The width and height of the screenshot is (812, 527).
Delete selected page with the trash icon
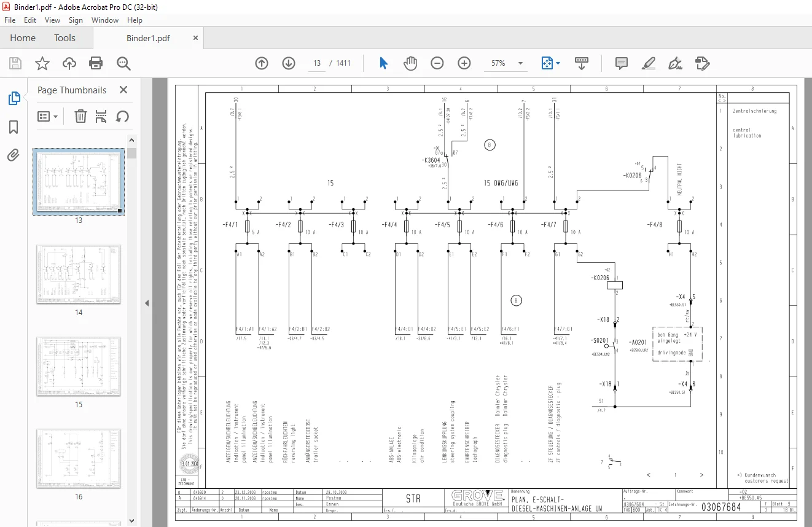pyautogui.click(x=80, y=116)
